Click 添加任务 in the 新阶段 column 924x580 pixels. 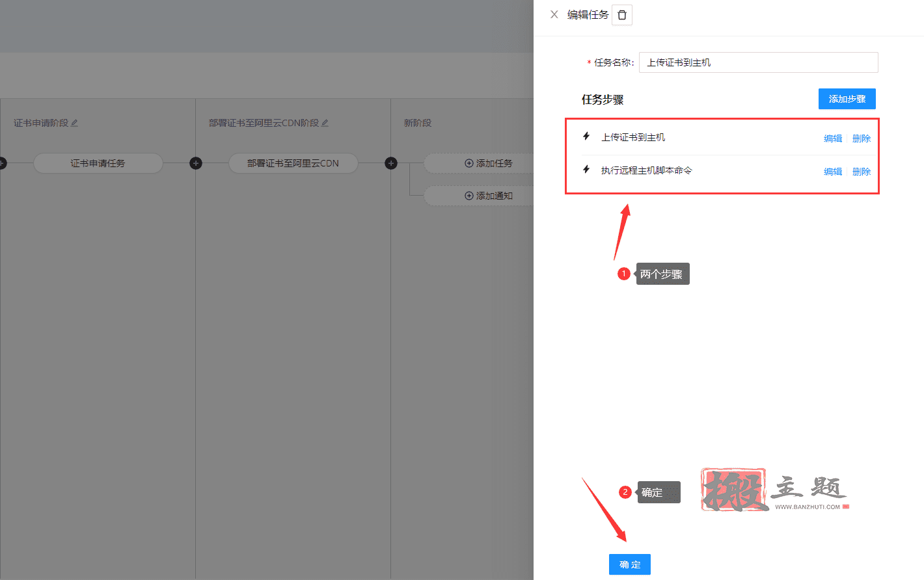click(489, 163)
